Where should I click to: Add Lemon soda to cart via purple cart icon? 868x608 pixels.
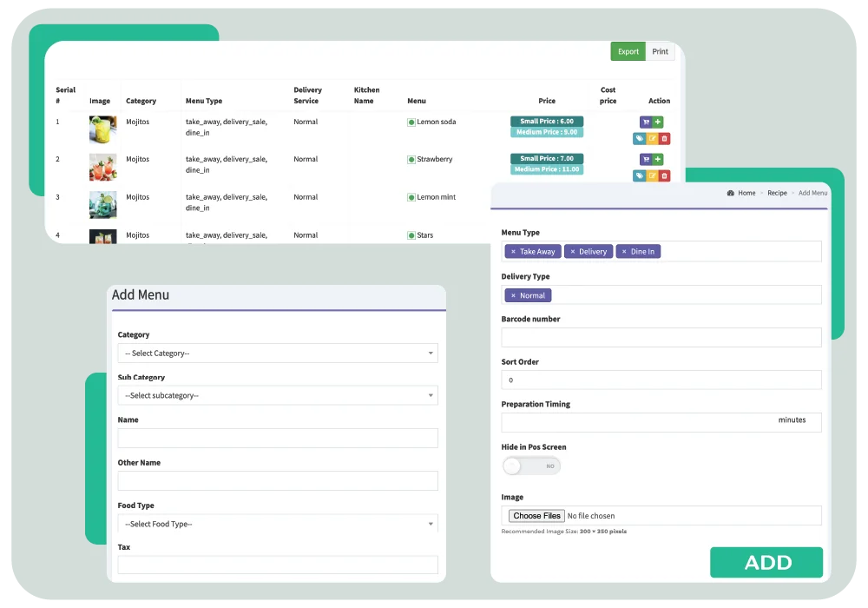pos(646,122)
